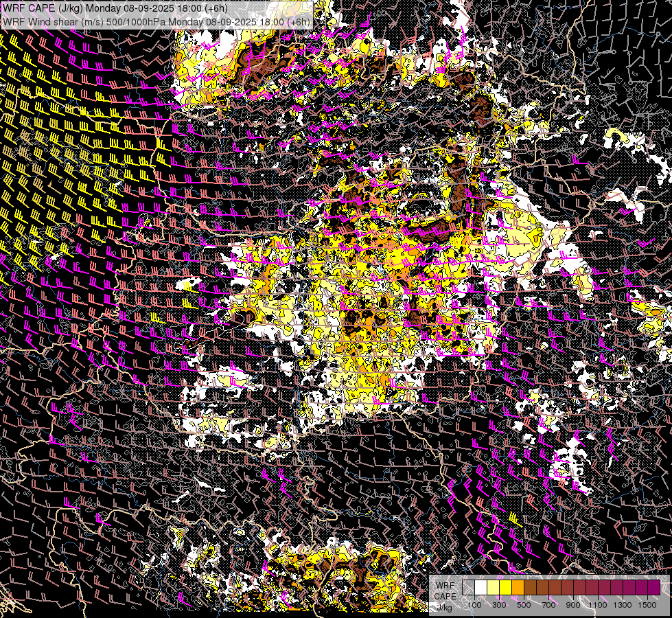Click the orange 400–500 J/kg swatch

coord(518,587)
